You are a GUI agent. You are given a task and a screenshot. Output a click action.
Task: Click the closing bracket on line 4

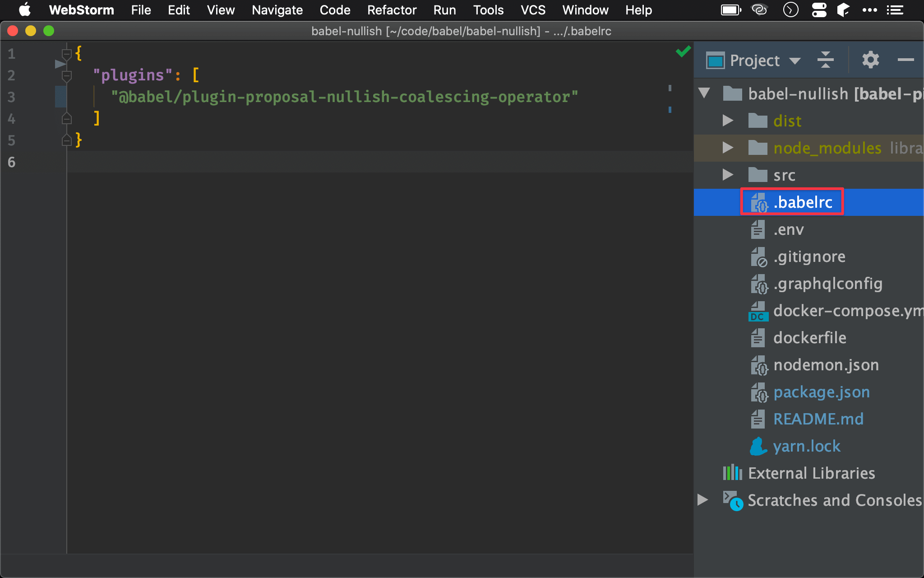pyautogui.click(x=97, y=118)
